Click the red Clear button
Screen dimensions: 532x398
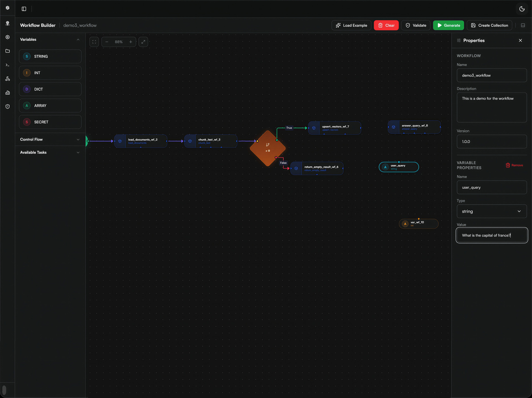(x=386, y=25)
